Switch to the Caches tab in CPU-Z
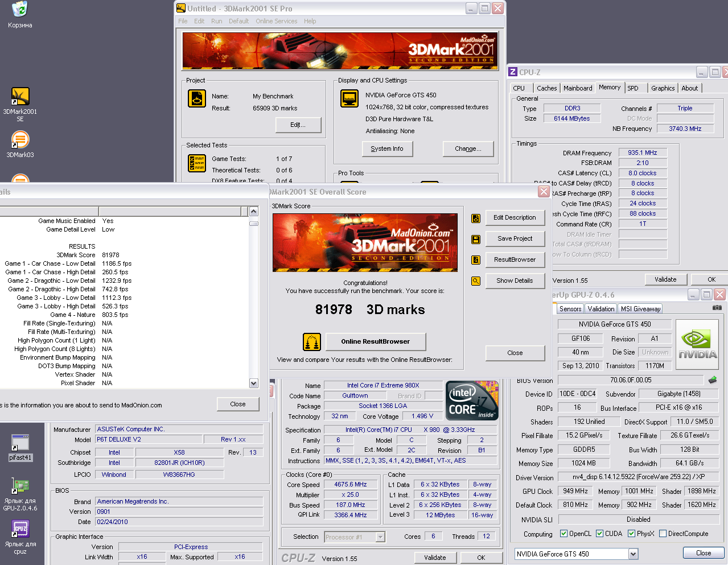 point(547,88)
